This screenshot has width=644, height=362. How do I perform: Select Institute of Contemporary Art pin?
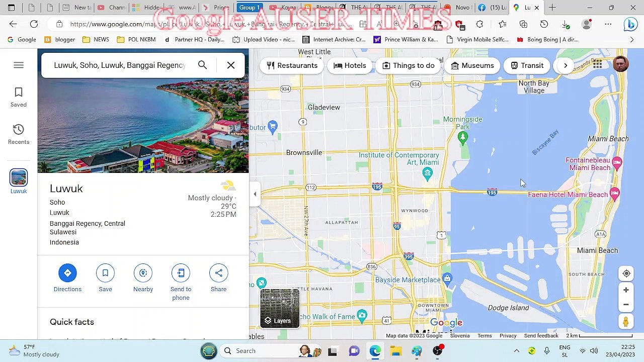tap(427, 174)
